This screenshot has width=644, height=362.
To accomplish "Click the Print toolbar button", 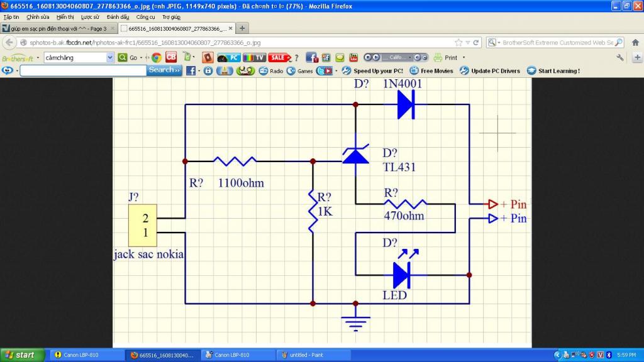I will [x=446, y=57].
